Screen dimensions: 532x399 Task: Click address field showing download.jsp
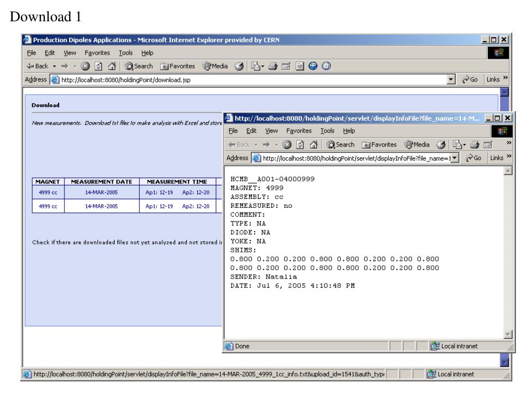click(248, 79)
